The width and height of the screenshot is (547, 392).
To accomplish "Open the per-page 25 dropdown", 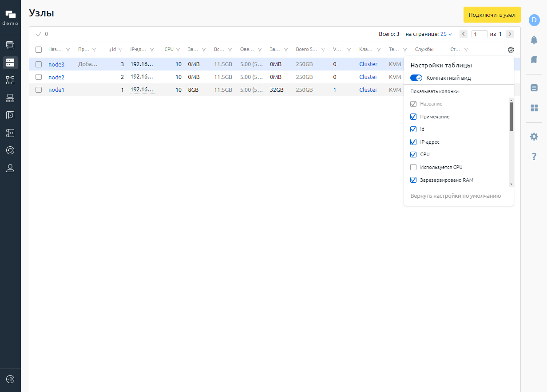I will tap(446, 34).
